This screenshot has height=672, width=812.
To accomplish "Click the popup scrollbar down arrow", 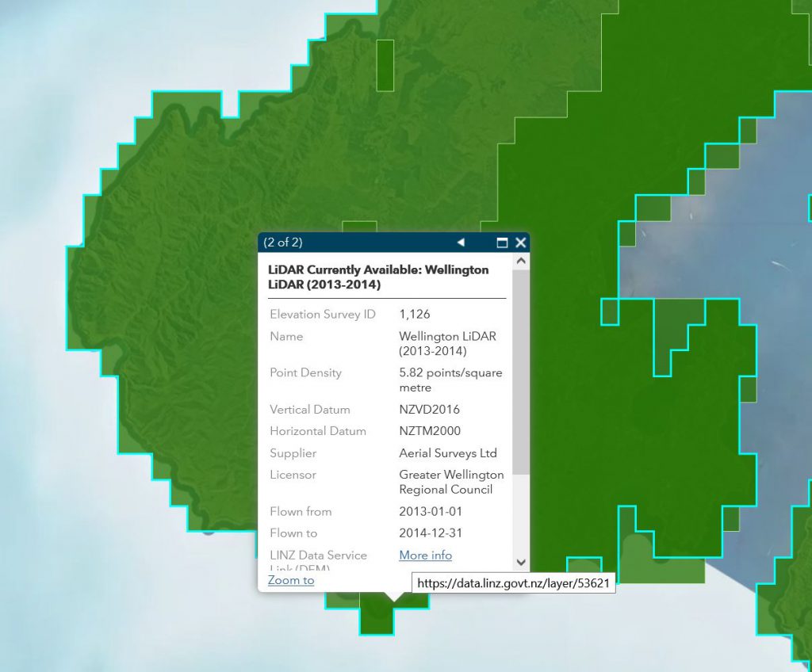I will pos(520,562).
